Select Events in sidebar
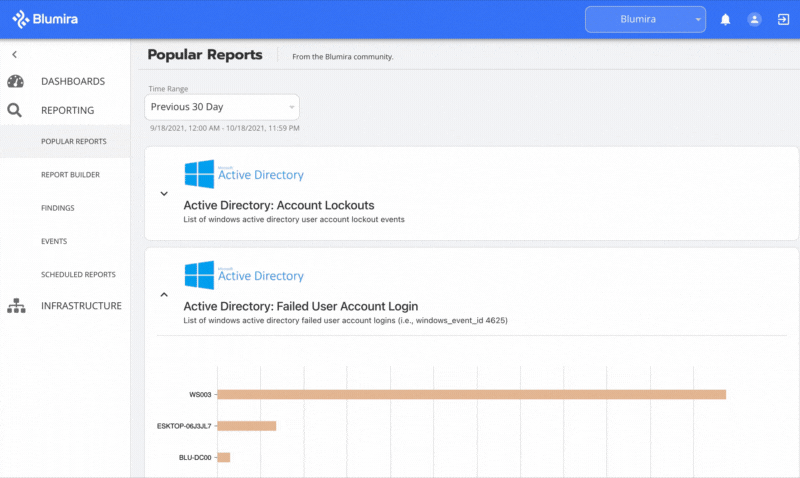The width and height of the screenshot is (800, 478). click(54, 241)
